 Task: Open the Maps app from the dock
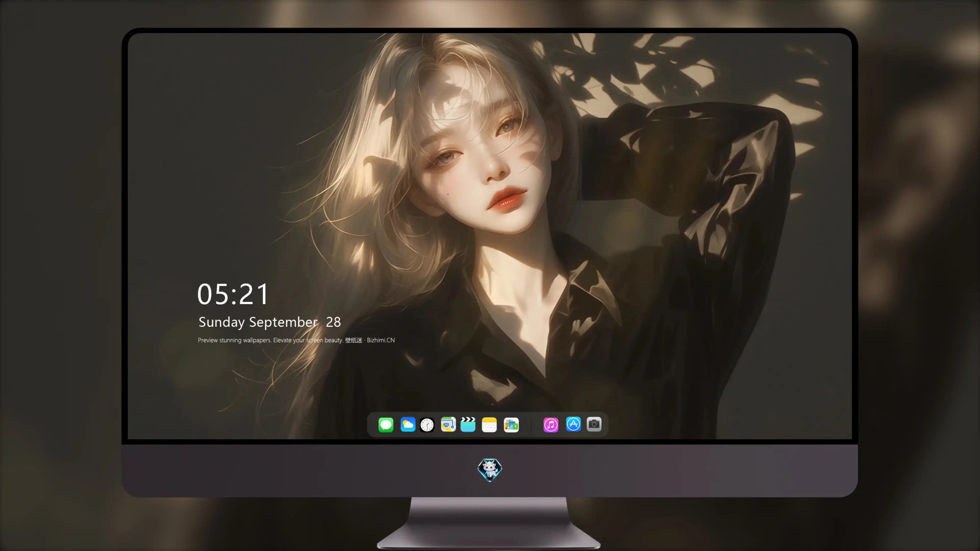[x=448, y=424]
